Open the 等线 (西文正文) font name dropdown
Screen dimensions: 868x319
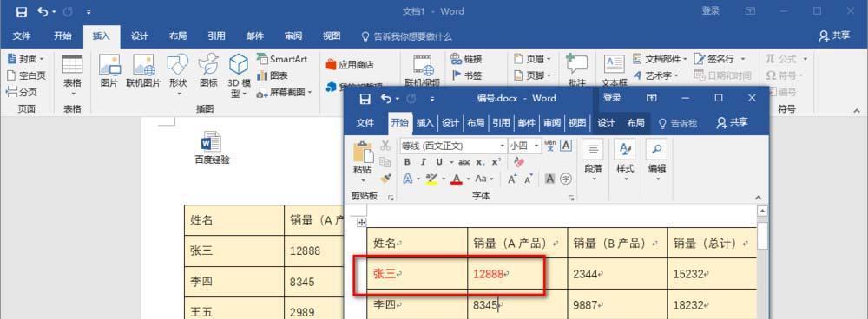click(x=503, y=146)
